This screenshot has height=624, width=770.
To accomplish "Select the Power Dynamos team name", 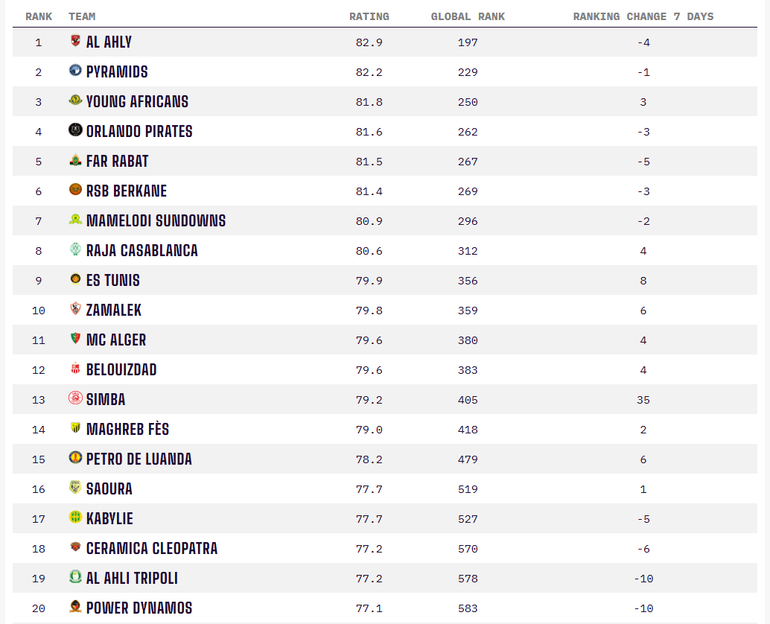I will (x=139, y=608).
